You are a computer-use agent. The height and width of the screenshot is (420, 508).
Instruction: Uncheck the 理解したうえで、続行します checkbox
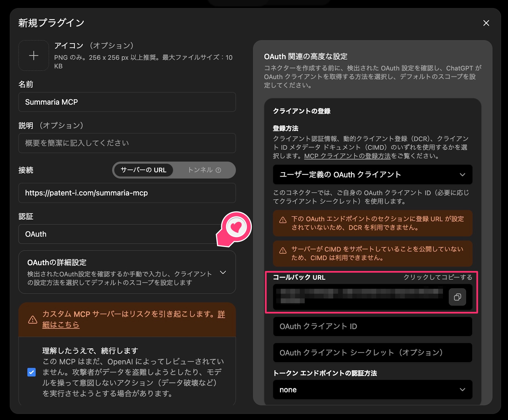(31, 372)
